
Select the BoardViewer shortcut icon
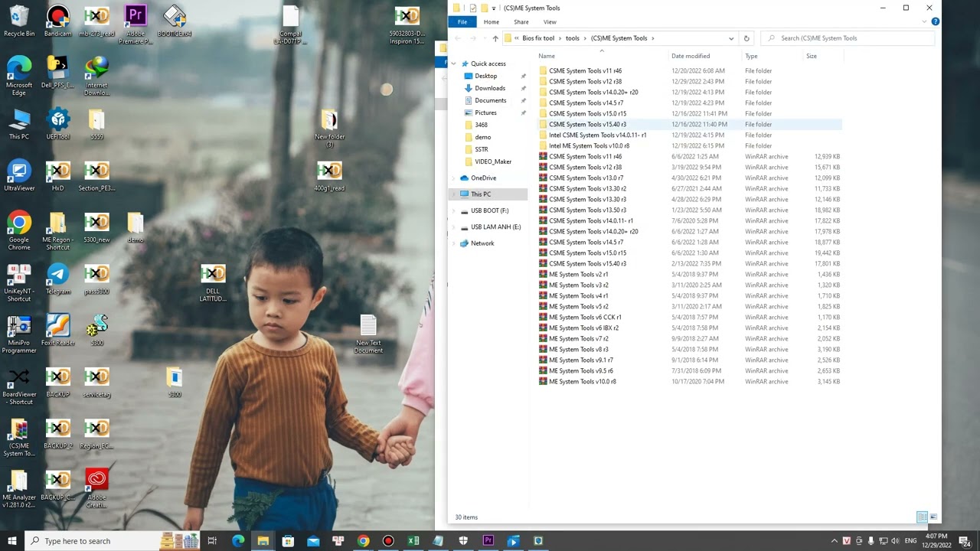pos(19,386)
